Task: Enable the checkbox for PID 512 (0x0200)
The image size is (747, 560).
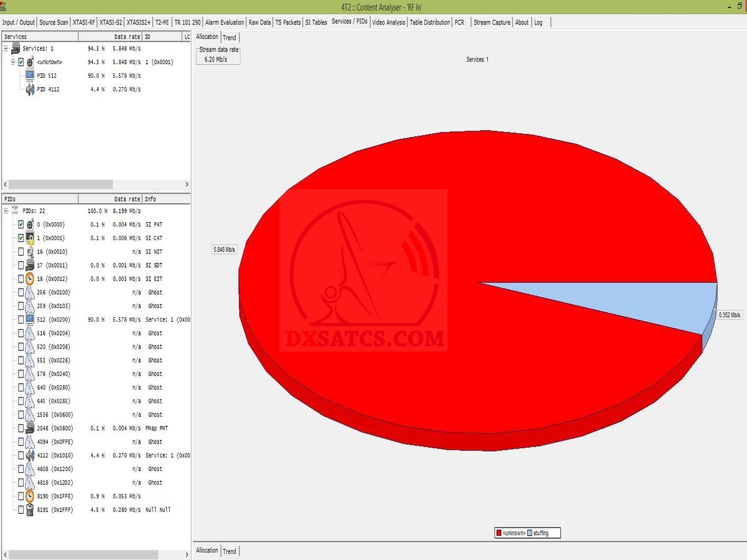Action: 21,320
